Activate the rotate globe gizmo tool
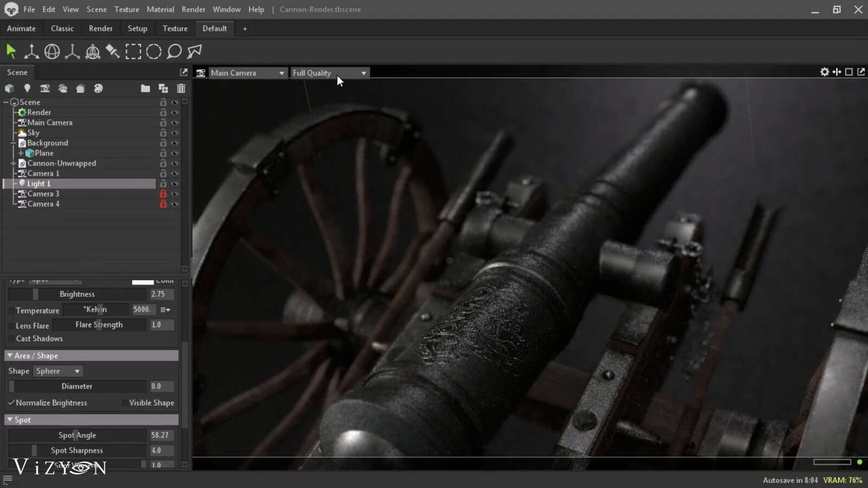 [x=52, y=52]
